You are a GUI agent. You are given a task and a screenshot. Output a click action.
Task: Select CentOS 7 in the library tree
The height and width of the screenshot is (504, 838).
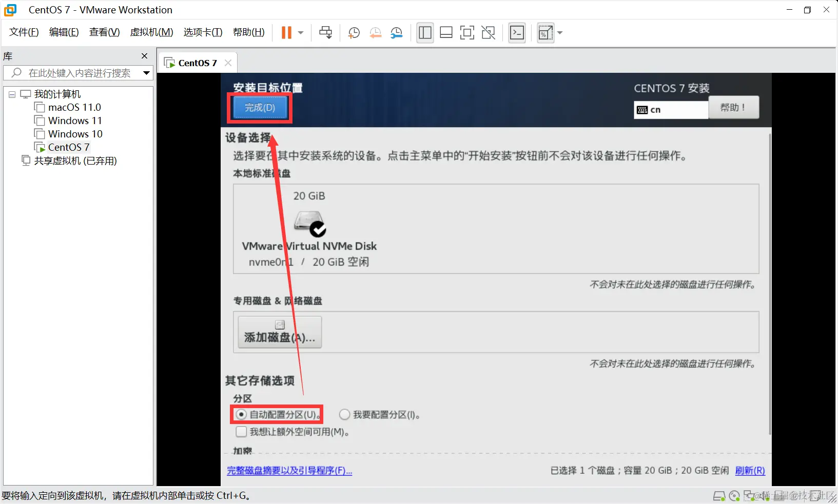(69, 147)
